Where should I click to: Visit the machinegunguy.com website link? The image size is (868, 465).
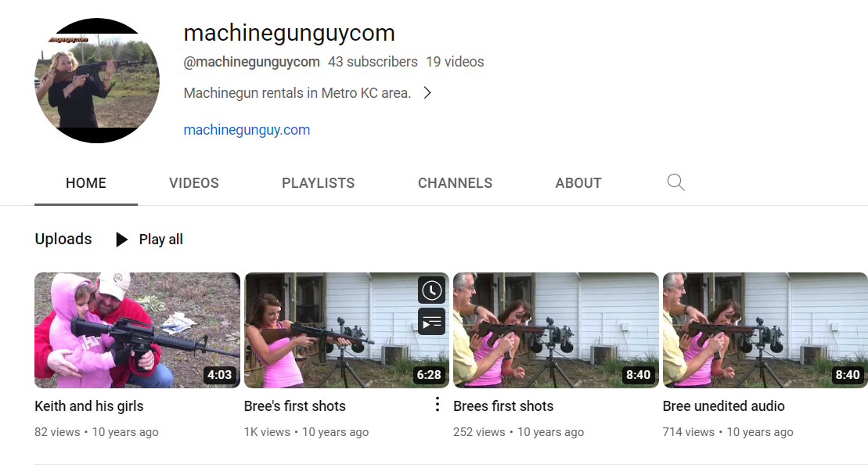[247, 130]
